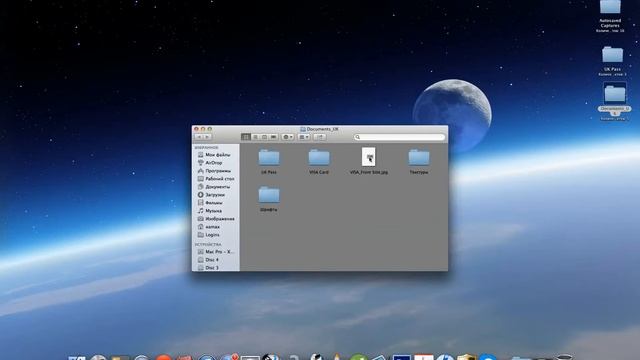Select the VISA Card folder

tap(319, 158)
